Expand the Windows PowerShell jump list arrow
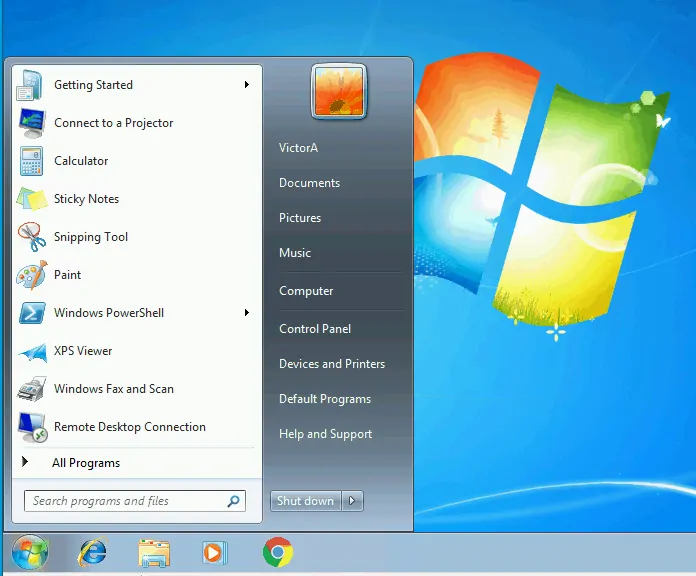696x576 pixels. tap(247, 312)
